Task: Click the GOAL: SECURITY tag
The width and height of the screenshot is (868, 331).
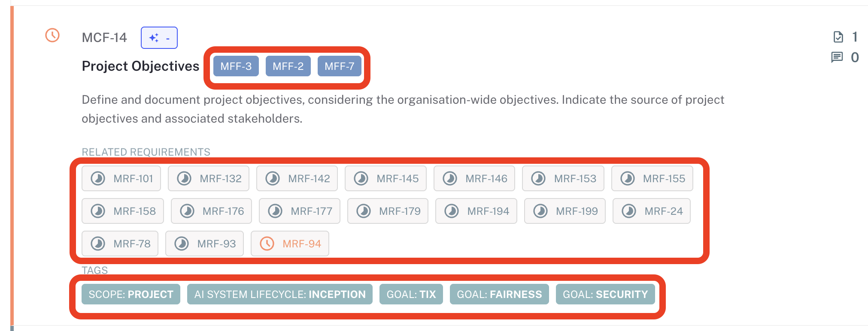Action: pos(605,294)
